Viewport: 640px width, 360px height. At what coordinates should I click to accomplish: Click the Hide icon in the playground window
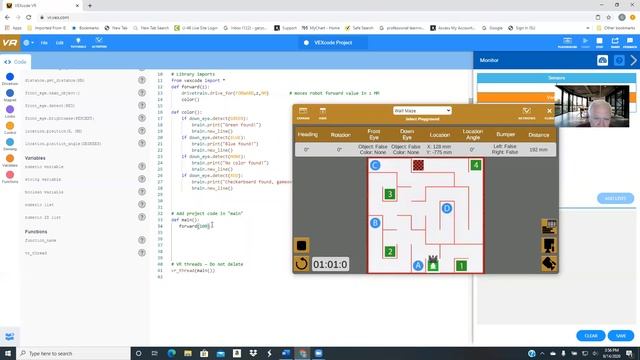point(322,113)
